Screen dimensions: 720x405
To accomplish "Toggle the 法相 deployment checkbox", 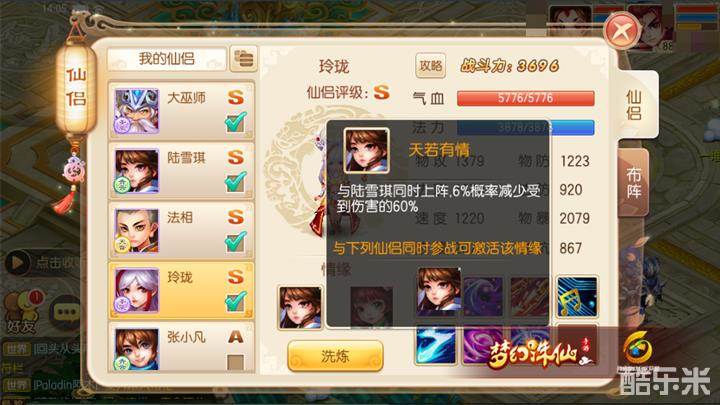I will point(236,242).
